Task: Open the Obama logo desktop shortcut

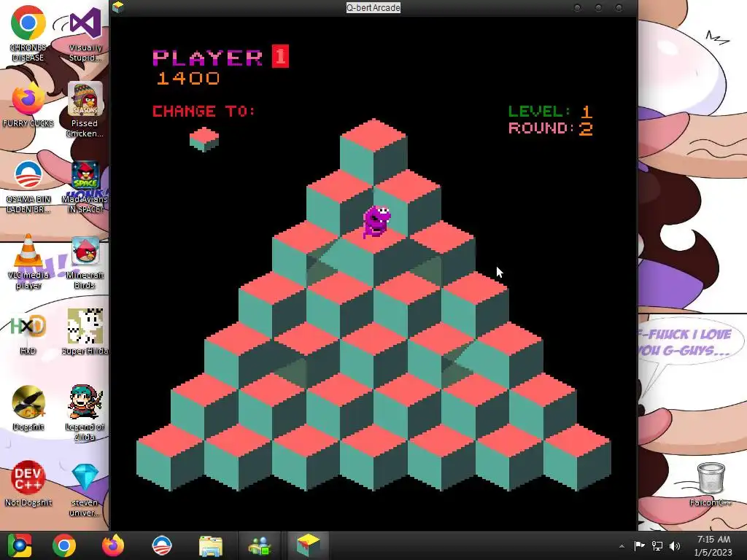Action: click(28, 187)
